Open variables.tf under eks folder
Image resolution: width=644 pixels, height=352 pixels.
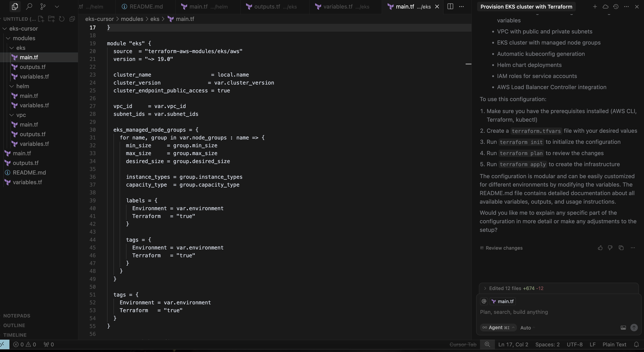tap(34, 77)
